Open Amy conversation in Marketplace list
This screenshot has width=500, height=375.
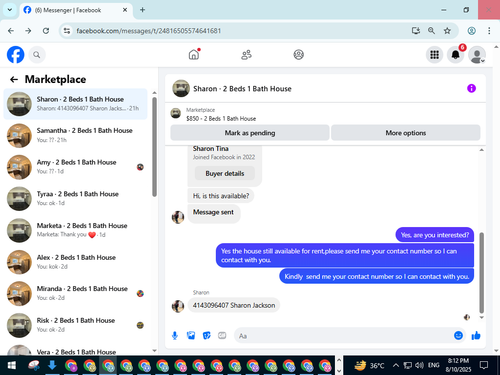75,167
